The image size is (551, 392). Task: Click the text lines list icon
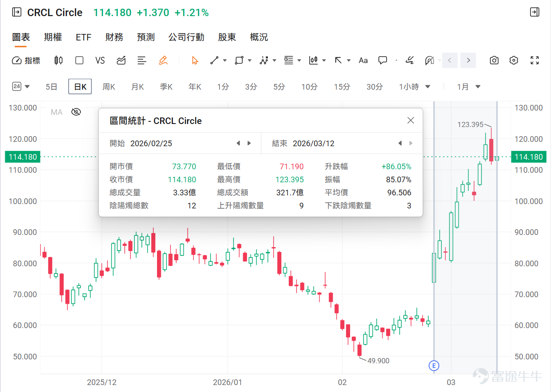pyautogui.click(x=142, y=60)
